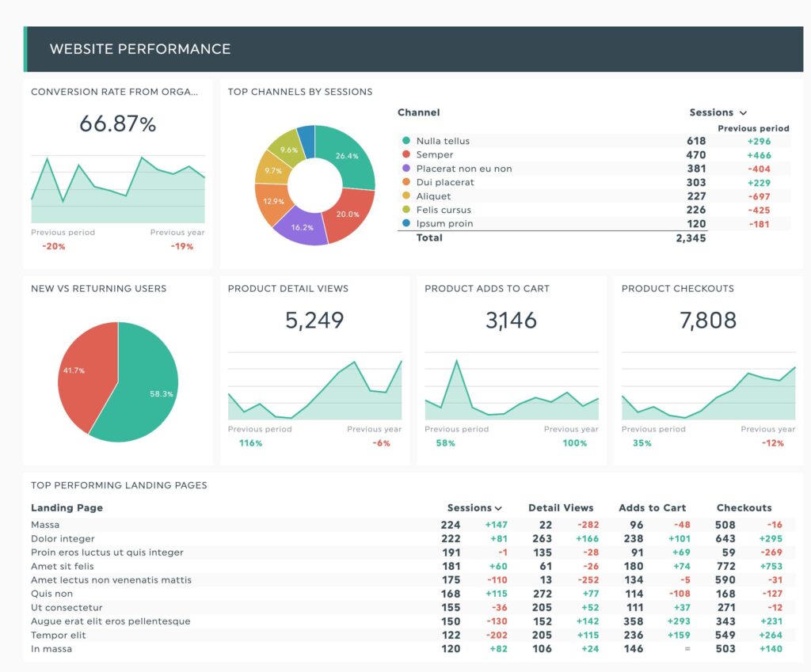The width and height of the screenshot is (811, 672).
Task: Open the Massa landing page row
Action: tap(406, 525)
